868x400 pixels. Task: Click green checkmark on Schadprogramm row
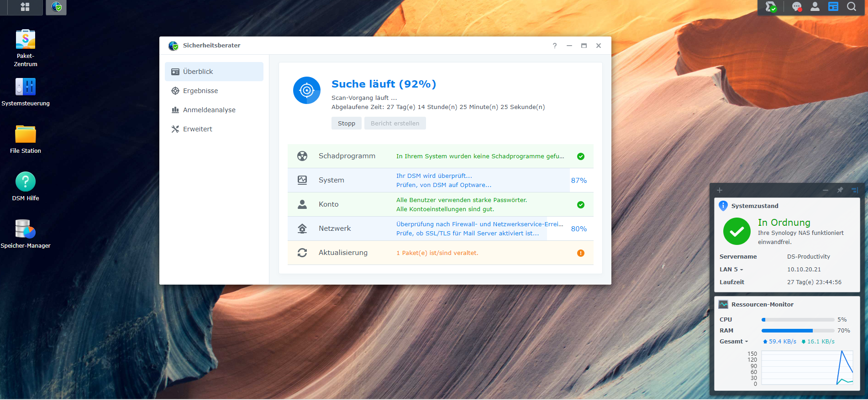[x=581, y=156]
